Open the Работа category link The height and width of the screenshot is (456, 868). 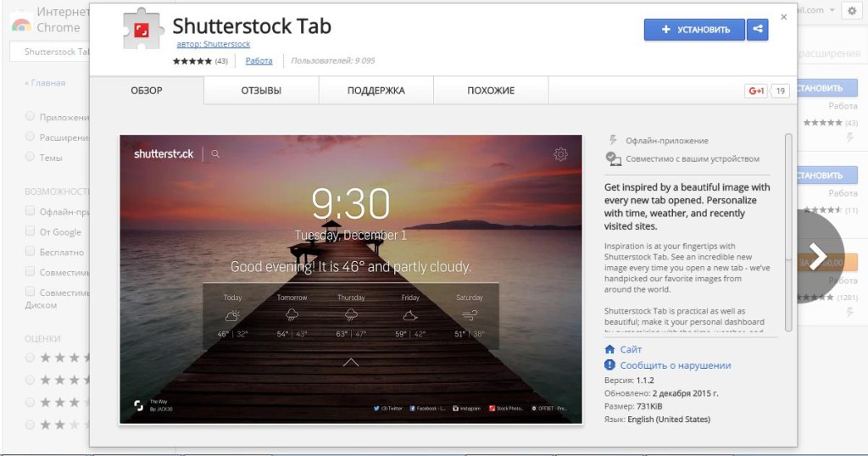pos(259,61)
